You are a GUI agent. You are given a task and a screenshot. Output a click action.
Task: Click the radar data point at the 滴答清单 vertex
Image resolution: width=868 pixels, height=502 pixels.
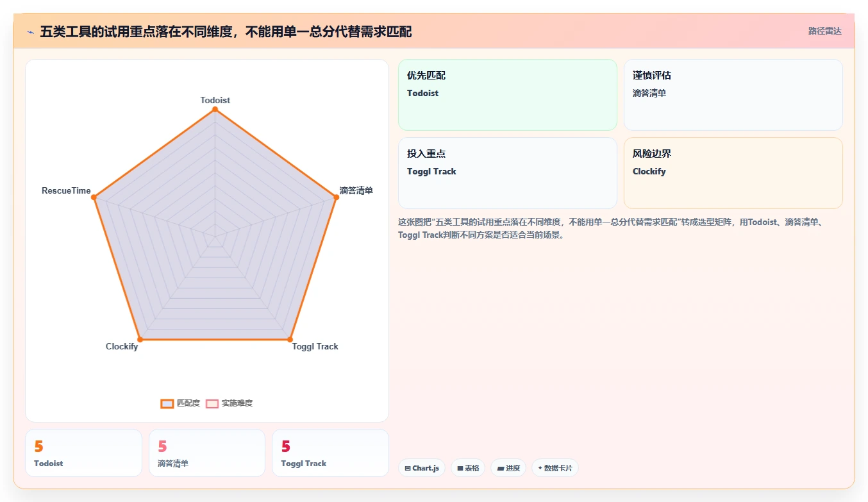pos(336,197)
